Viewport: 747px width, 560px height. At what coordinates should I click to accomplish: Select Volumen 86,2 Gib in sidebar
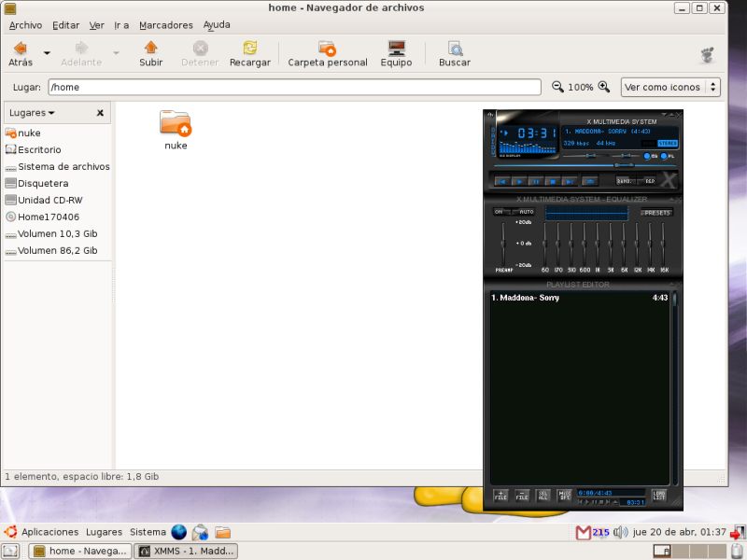coord(51,250)
